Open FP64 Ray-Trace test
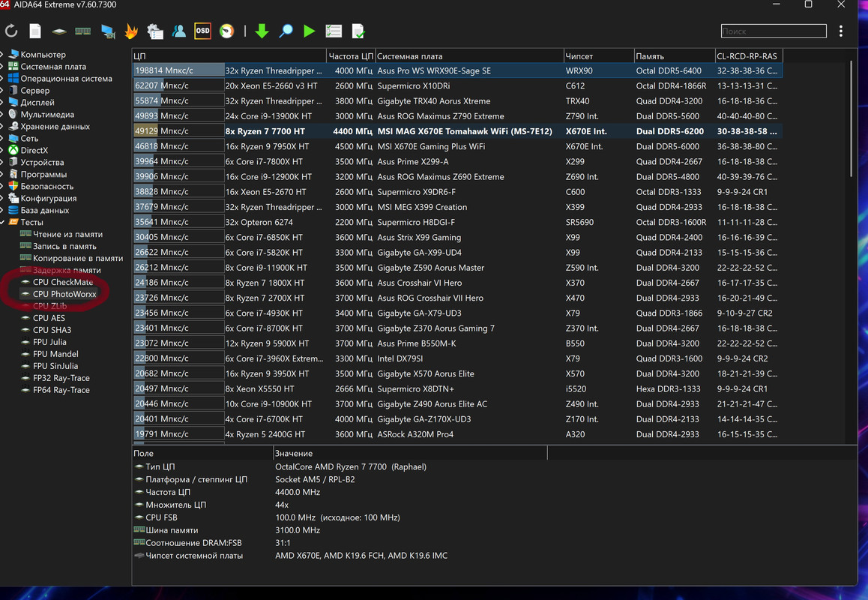This screenshot has width=868, height=600. point(61,390)
